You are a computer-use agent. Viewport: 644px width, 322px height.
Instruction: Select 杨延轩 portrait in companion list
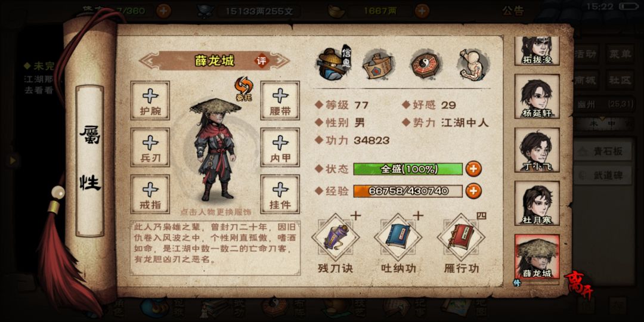point(537,97)
